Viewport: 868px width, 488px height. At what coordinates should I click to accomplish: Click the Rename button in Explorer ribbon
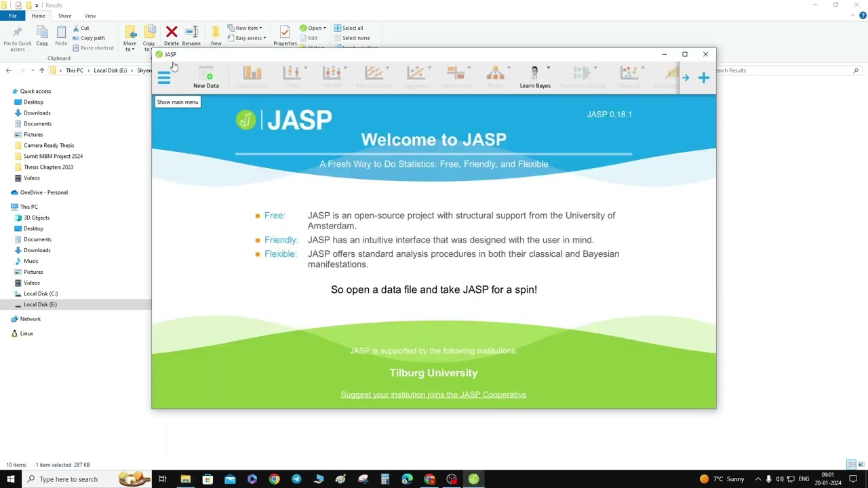[x=191, y=36]
